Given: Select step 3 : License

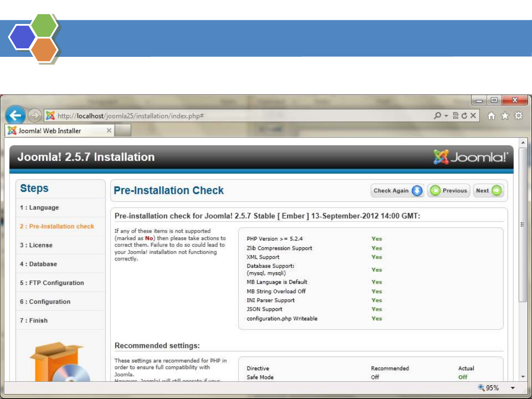Looking at the screenshot, I should click(36, 245).
